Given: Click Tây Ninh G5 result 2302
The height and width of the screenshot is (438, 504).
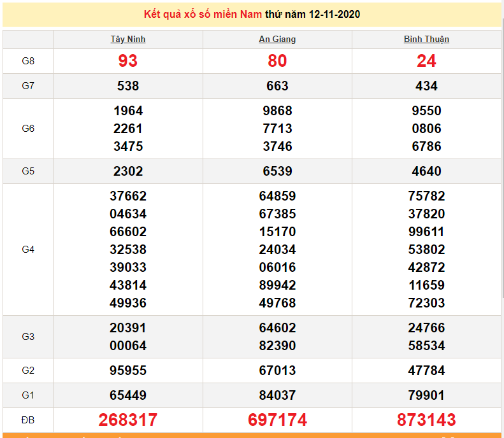Looking at the screenshot, I should 128,171.
